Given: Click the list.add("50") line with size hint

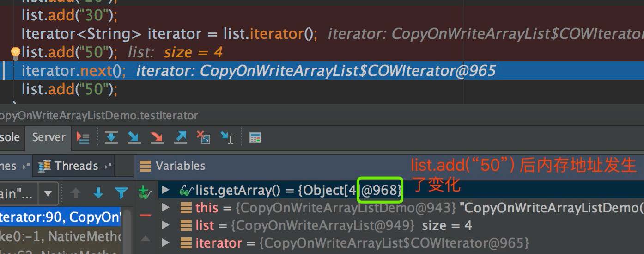Looking at the screenshot, I should (x=70, y=52).
